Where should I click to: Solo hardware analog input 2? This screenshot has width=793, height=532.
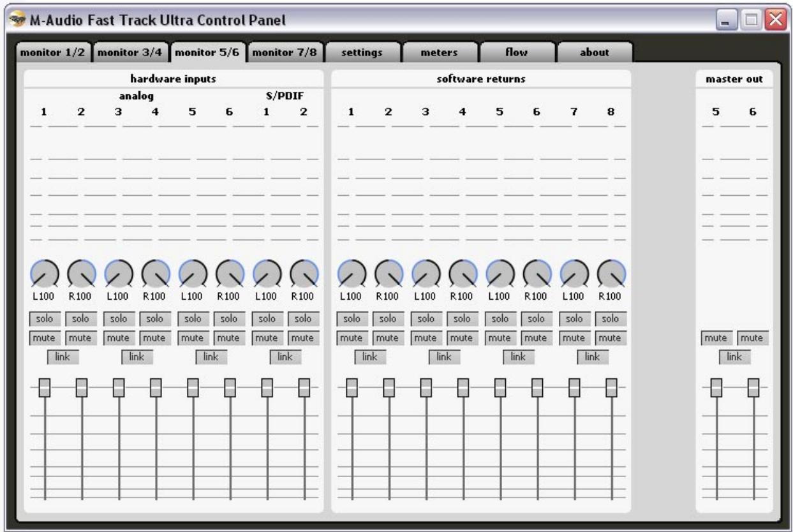[81, 318]
